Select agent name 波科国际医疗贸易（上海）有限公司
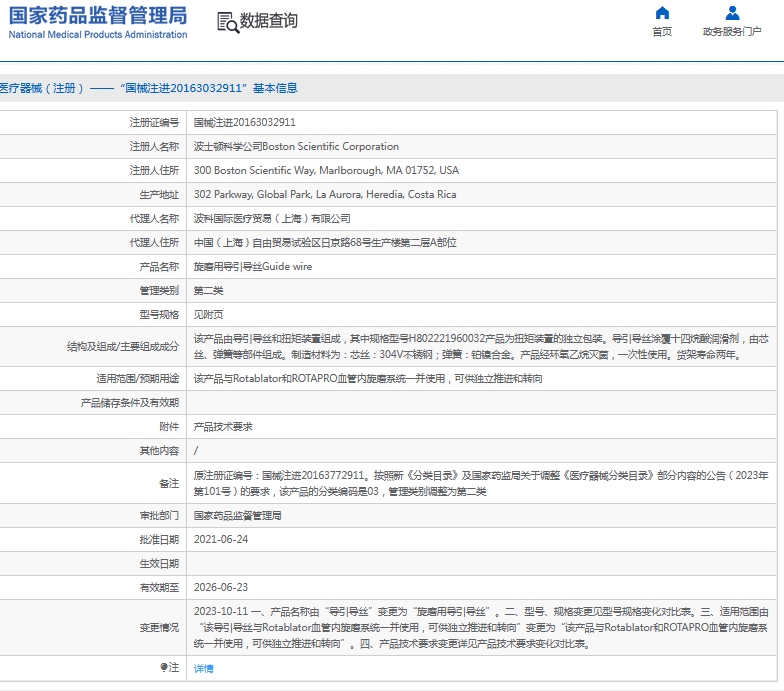 (x=272, y=218)
